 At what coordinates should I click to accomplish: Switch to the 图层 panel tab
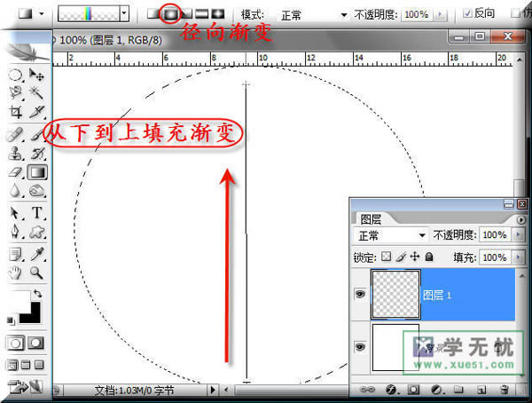(371, 219)
